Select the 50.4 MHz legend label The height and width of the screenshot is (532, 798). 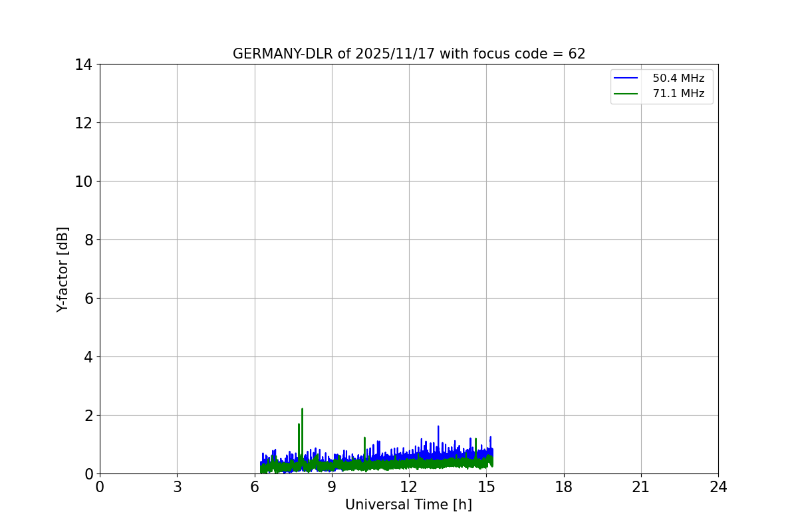(x=678, y=78)
